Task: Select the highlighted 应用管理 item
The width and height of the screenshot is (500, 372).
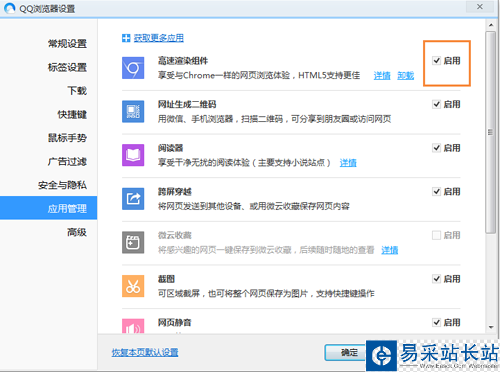Action: [x=49, y=209]
